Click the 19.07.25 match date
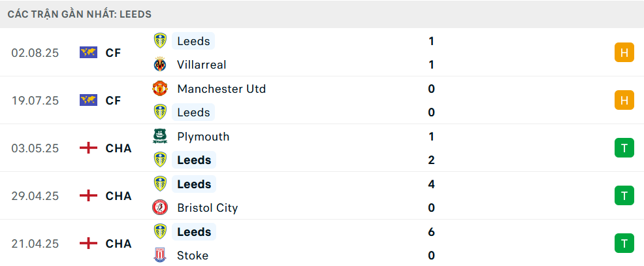The height and width of the screenshot is (266, 644). click(x=35, y=101)
